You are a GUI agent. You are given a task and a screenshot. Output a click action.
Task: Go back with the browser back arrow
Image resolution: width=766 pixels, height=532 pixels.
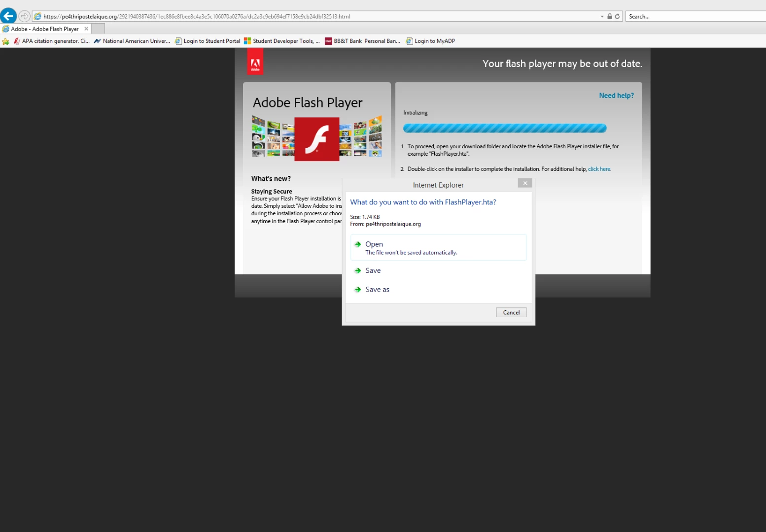tap(8, 16)
